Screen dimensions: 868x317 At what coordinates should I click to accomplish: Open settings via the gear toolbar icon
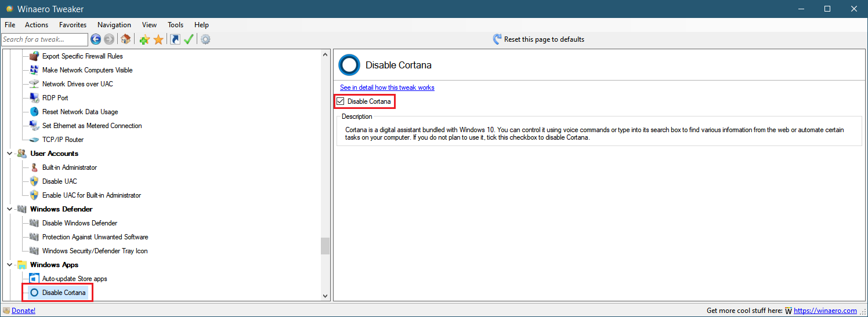click(205, 39)
